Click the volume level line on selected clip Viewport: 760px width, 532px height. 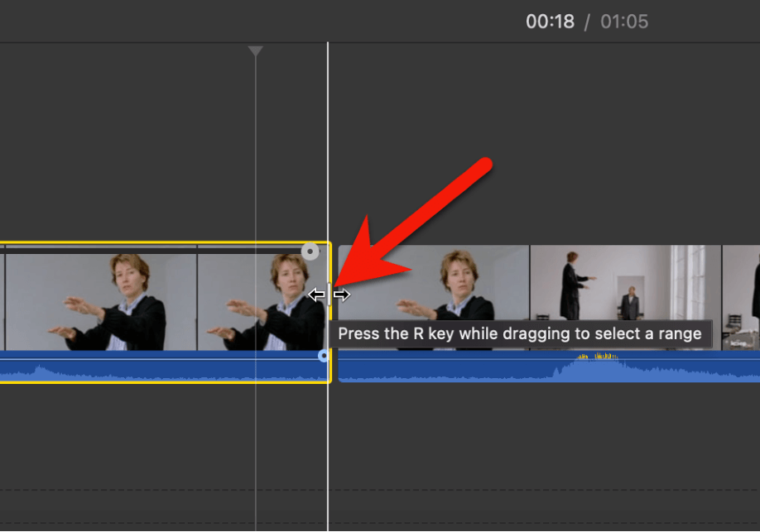click(159, 359)
